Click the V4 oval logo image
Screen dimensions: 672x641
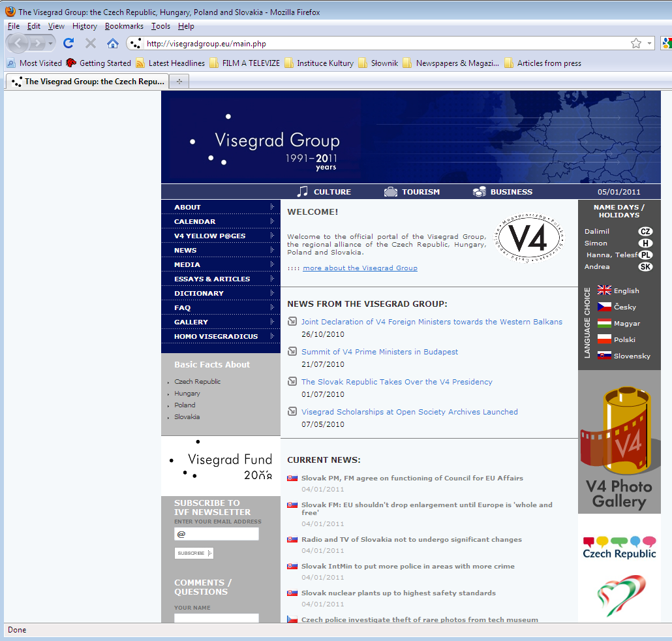(529, 238)
